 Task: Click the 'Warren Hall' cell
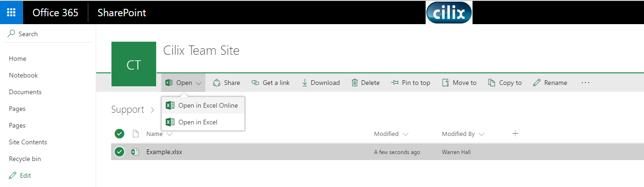click(x=456, y=152)
